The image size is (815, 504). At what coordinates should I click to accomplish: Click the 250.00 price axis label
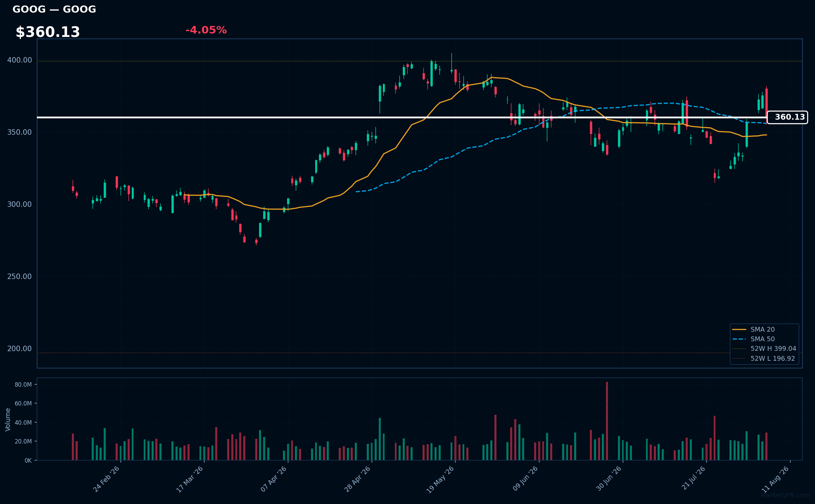(x=20, y=277)
